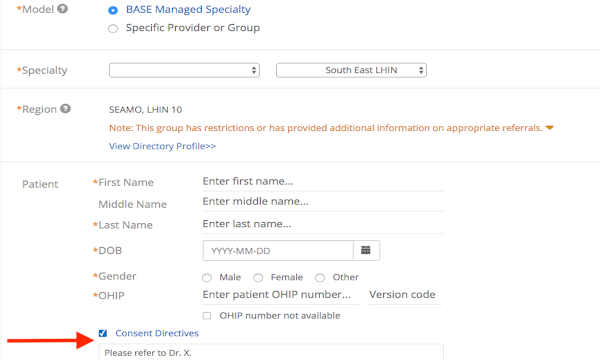Uncheck the Consent Directives checkbox
The image size is (600, 360).
pyautogui.click(x=103, y=333)
